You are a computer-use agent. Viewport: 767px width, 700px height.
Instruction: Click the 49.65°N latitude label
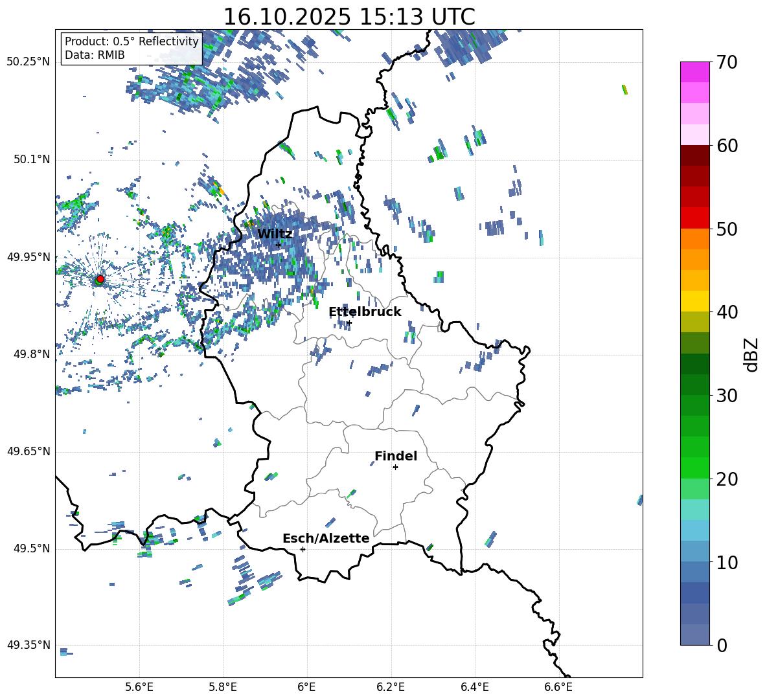[29, 451]
